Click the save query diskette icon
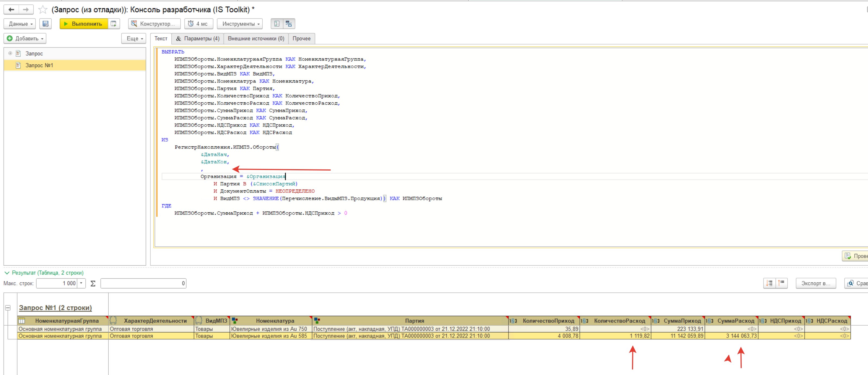Image resolution: width=868 pixels, height=375 pixels. click(45, 24)
